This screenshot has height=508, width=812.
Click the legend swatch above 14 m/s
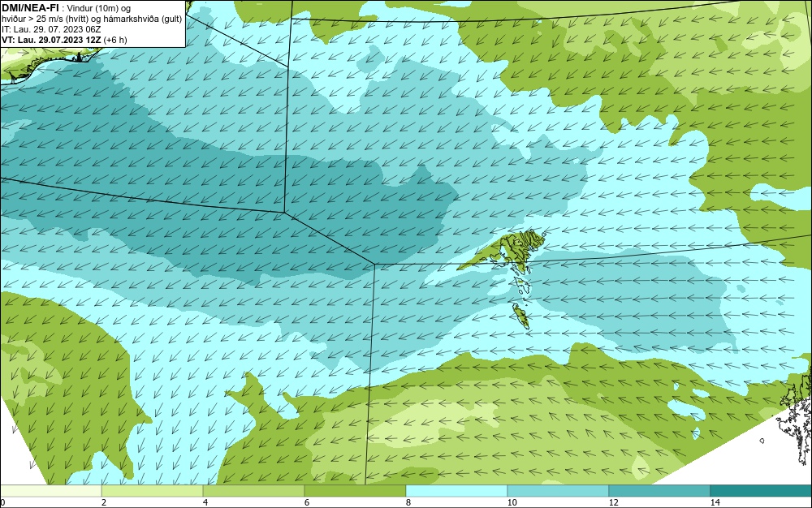coord(762,491)
